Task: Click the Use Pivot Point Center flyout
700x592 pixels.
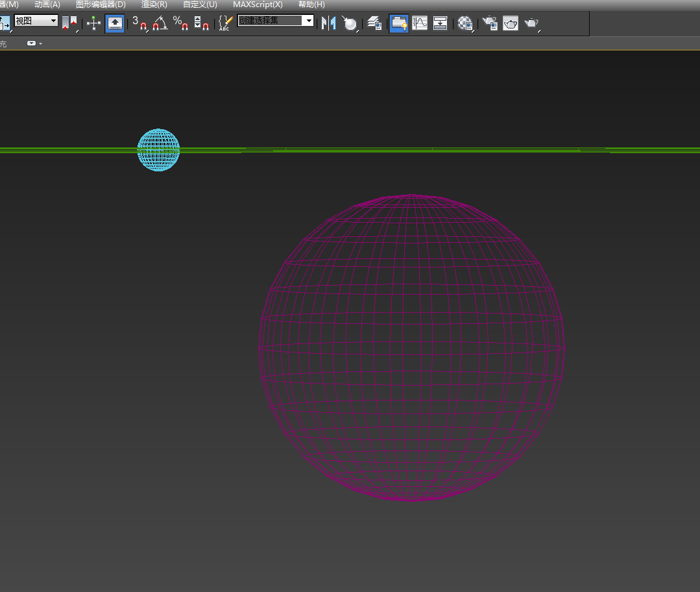Action: (69, 23)
